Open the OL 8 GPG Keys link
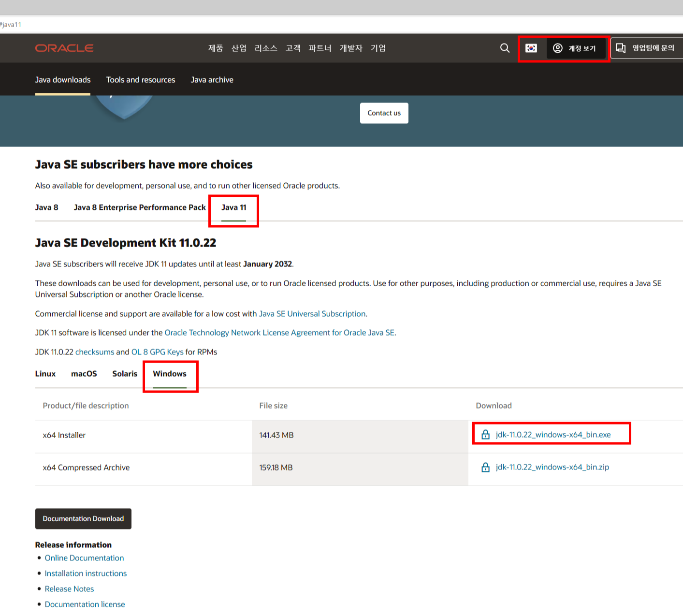Viewport: 683px width, 616px height. 158,352
